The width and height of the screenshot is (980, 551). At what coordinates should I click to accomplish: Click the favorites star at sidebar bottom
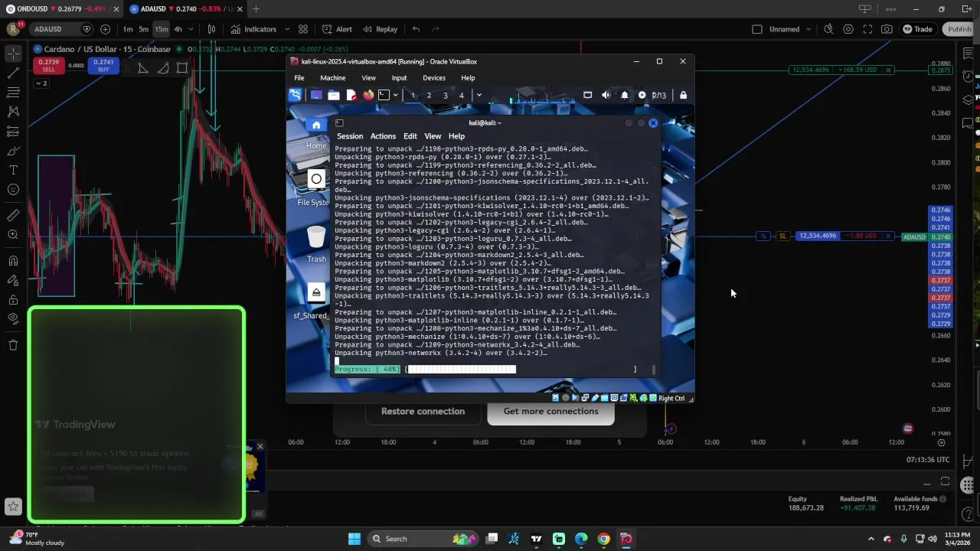(13, 506)
